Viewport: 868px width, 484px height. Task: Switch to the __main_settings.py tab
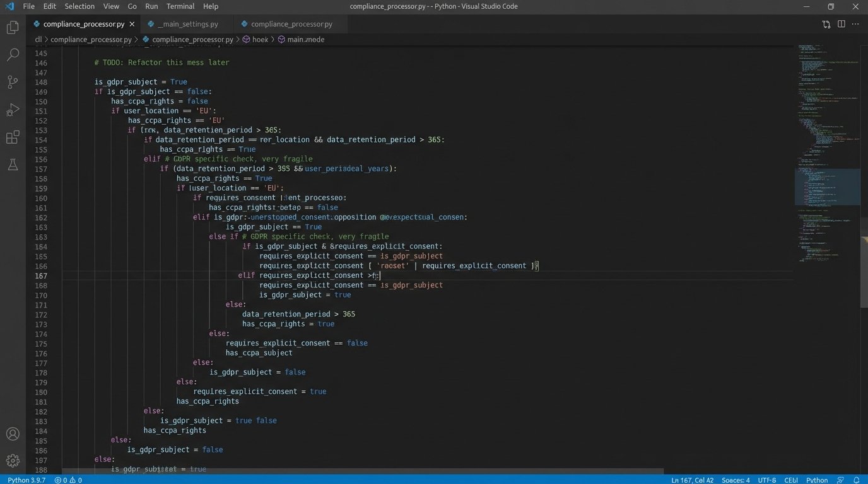(x=187, y=24)
